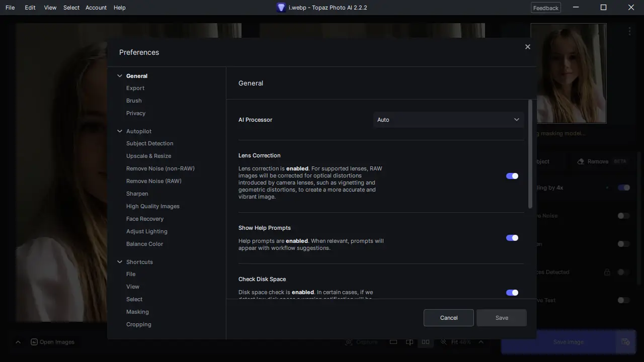Screen dimensions: 644x362
Task: Open the Account menu
Action: (96, 8)
